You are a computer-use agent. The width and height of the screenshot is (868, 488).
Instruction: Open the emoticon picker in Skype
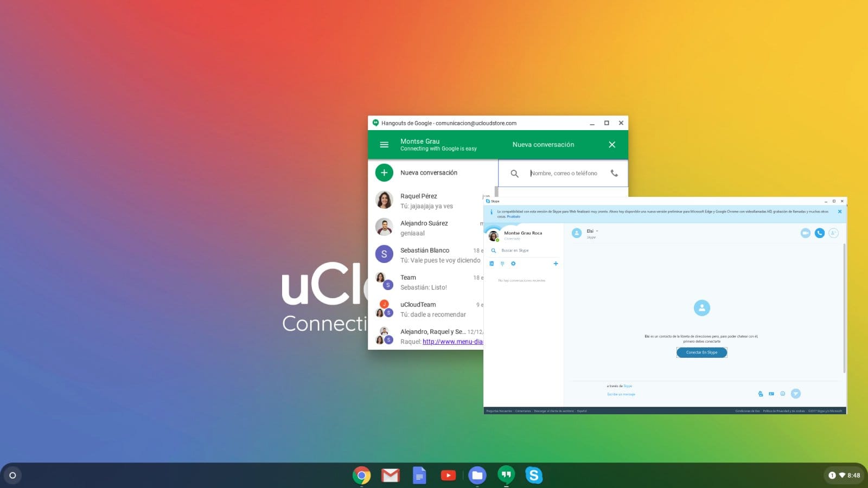783,394
